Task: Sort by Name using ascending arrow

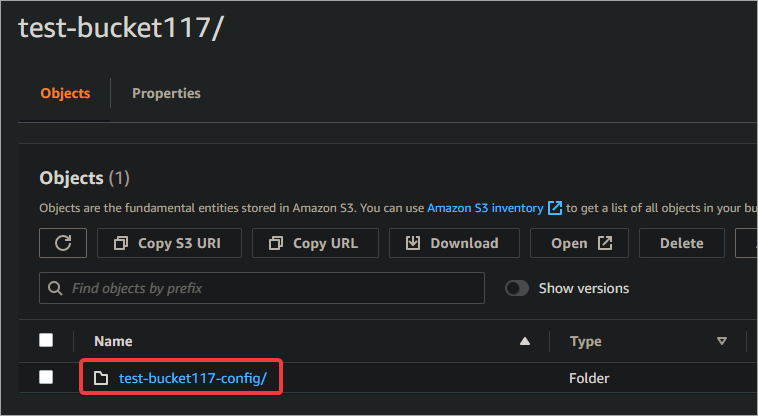Action: tap(525, 342)
